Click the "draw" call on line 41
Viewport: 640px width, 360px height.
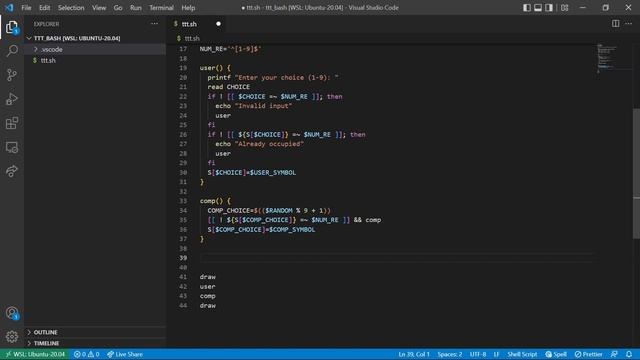(207, 277)
